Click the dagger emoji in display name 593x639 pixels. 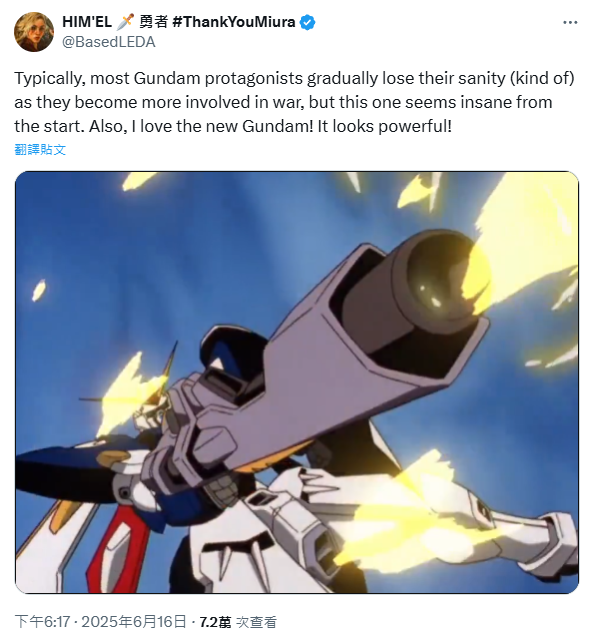(126, 22)
